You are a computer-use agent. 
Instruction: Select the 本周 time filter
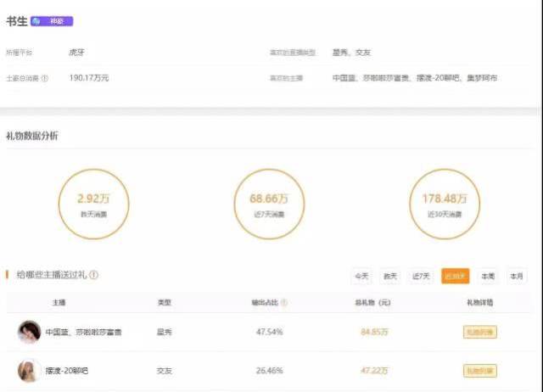(x=488, y=276)
